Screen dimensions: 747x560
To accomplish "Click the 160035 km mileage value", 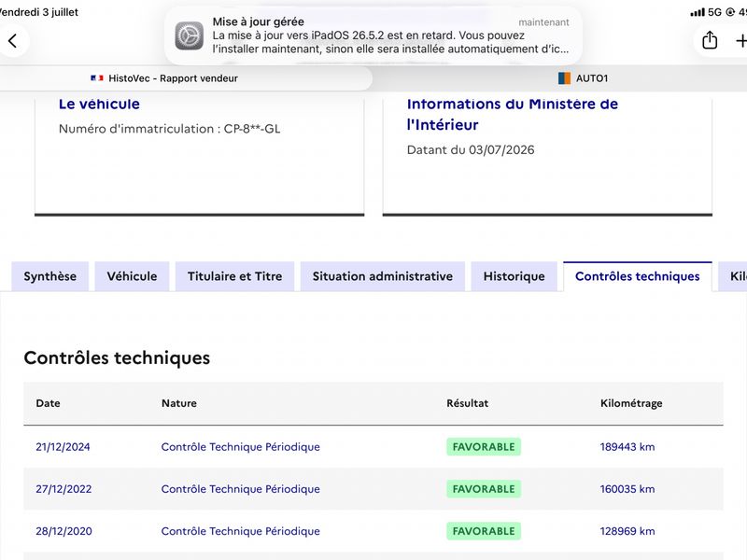I will click(627, 489).
